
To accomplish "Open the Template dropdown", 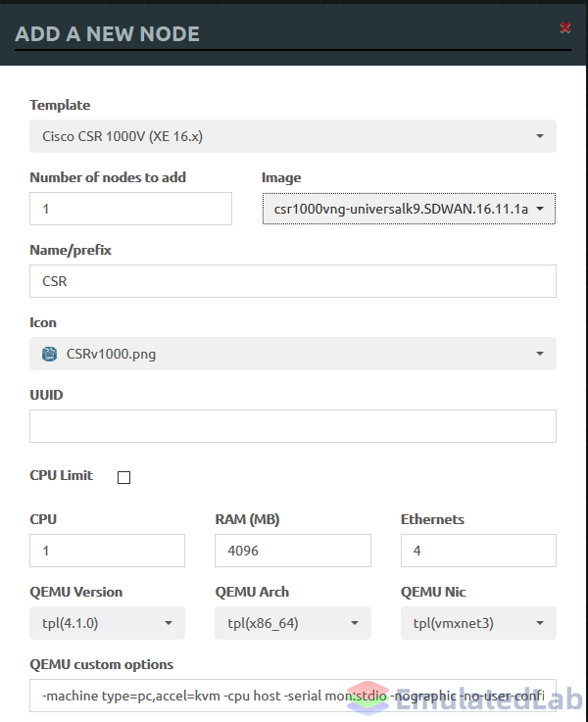I will [293, 136].
